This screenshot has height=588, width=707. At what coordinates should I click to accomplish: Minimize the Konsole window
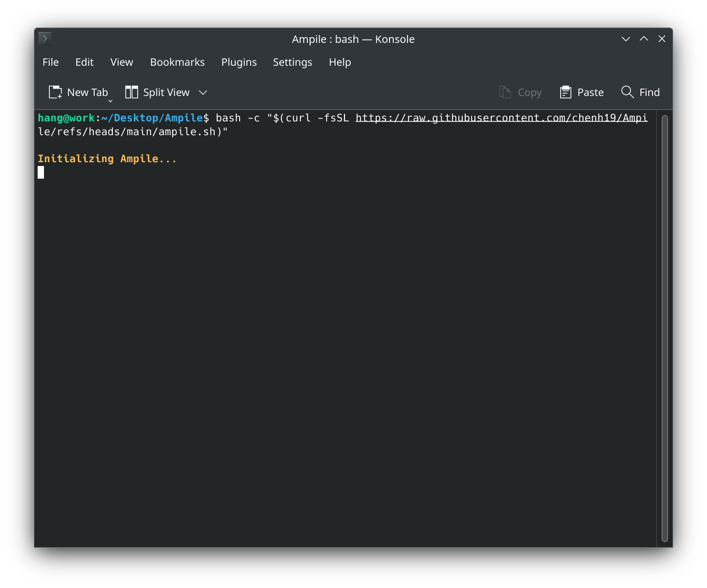click(626, 39)
